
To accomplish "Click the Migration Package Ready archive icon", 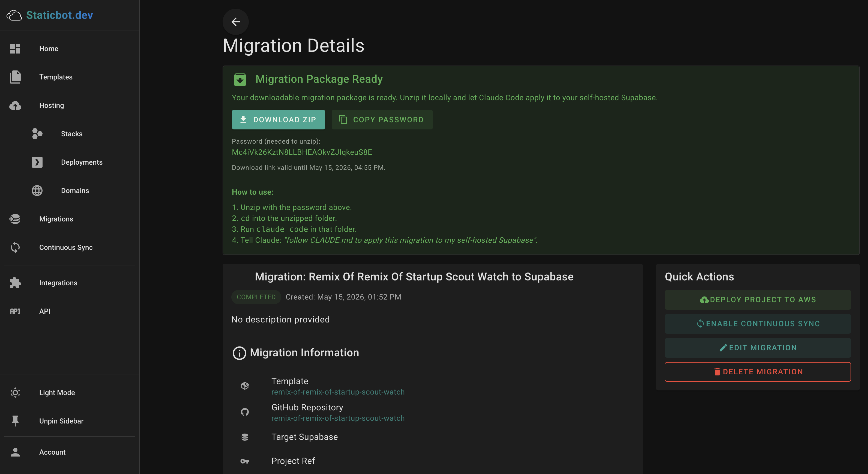I will pyautogui.click(x=240, y=80).
